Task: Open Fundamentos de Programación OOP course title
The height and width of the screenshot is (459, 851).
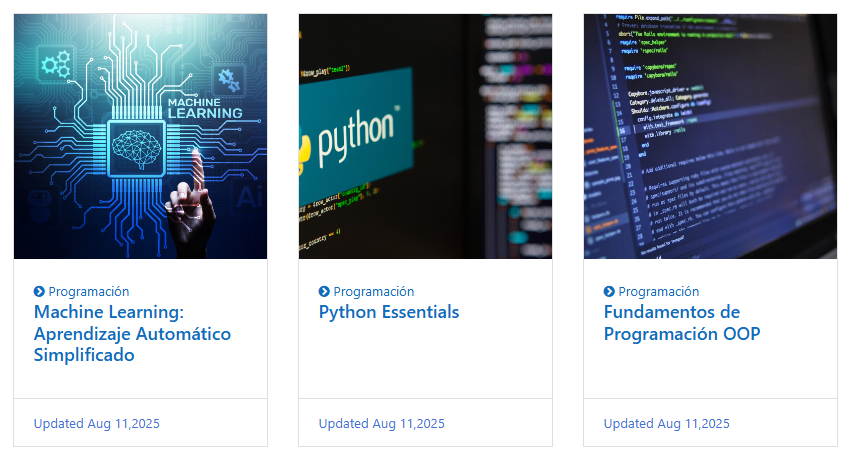Action: click(x=681, y=323)
